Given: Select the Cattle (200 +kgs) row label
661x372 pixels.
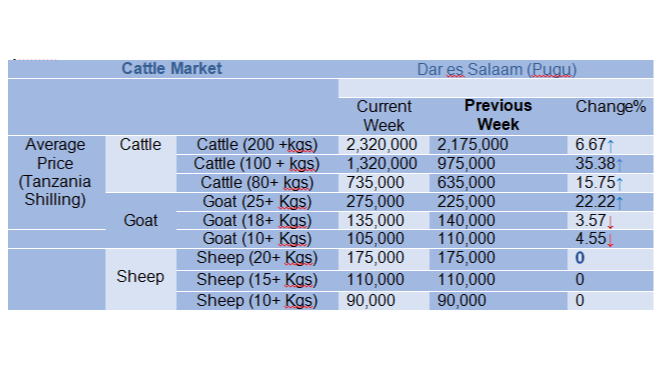Looking at the screenshot, I should [x=257, y=145].
